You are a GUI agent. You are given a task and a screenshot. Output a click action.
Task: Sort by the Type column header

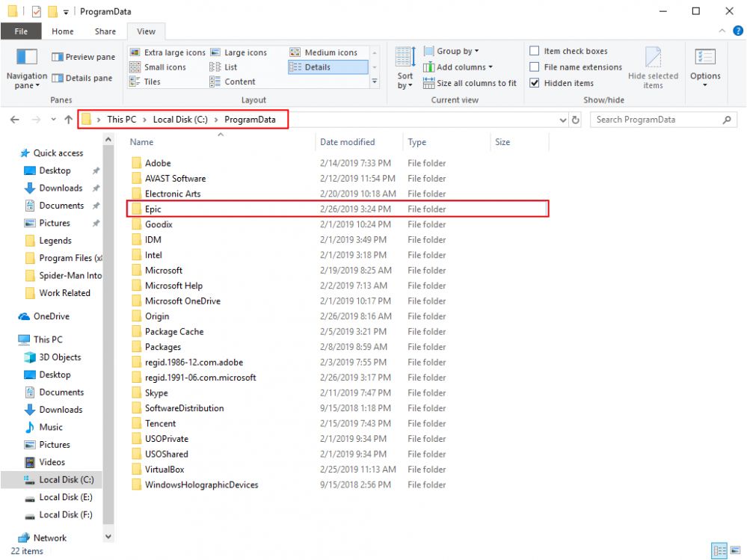[x=446, y=142]
